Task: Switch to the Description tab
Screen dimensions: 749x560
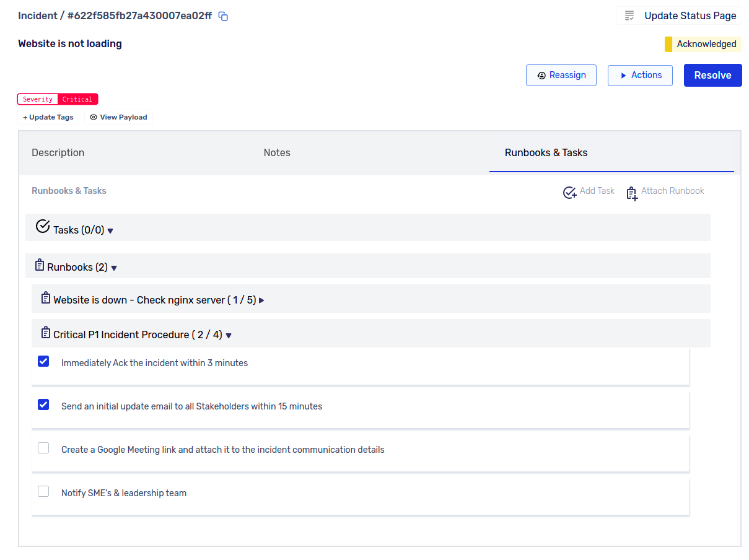Action: (x=58, y=152)
